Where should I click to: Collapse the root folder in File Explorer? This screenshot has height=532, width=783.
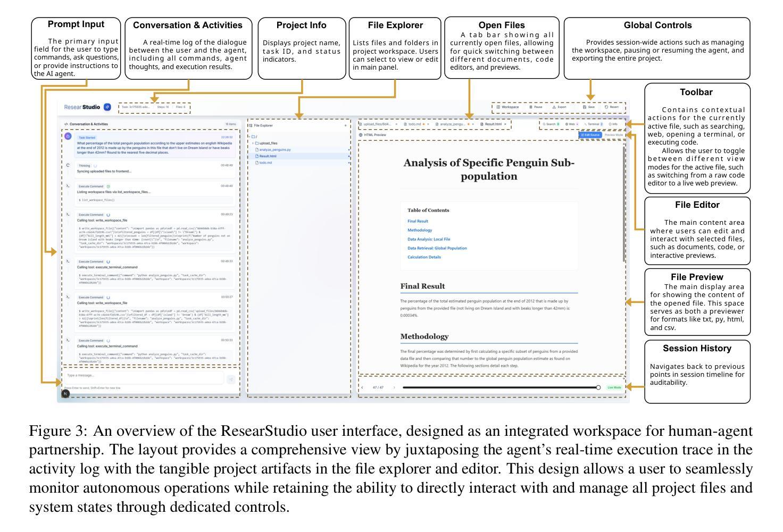[x=249, y=137]
